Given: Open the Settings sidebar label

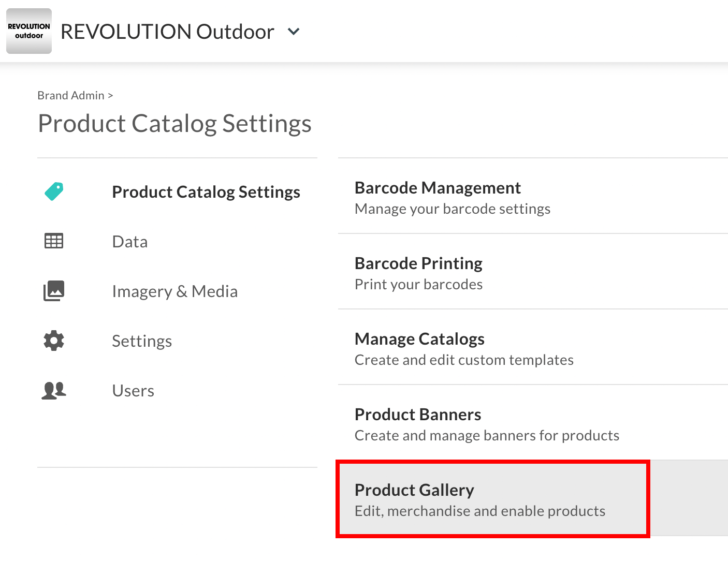Looking at the screenshot, I should click(142, 341).
